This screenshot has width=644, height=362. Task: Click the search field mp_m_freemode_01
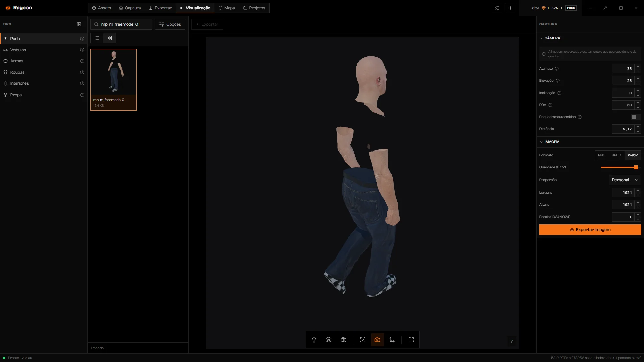point(121,24)
